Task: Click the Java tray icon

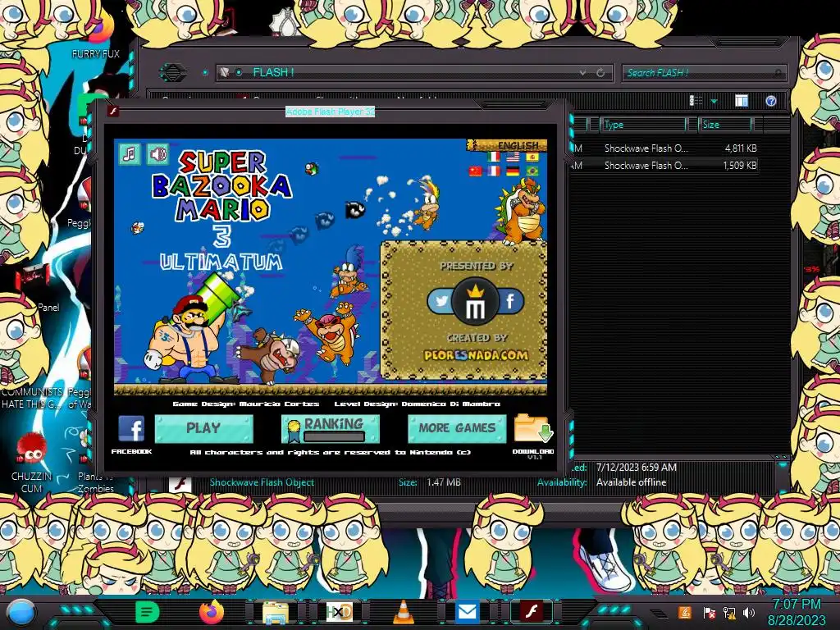Action: pyautogui.click(x=684, y=612)
